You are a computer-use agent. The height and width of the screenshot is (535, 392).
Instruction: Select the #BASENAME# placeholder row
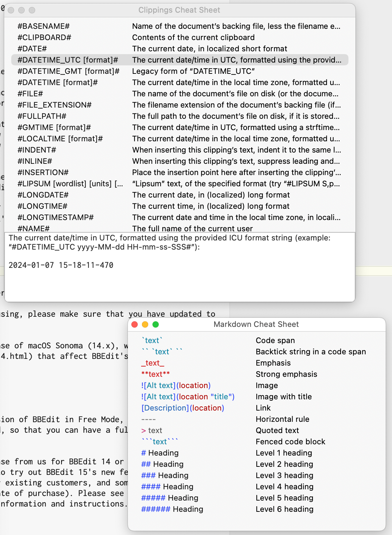point(44,26)
